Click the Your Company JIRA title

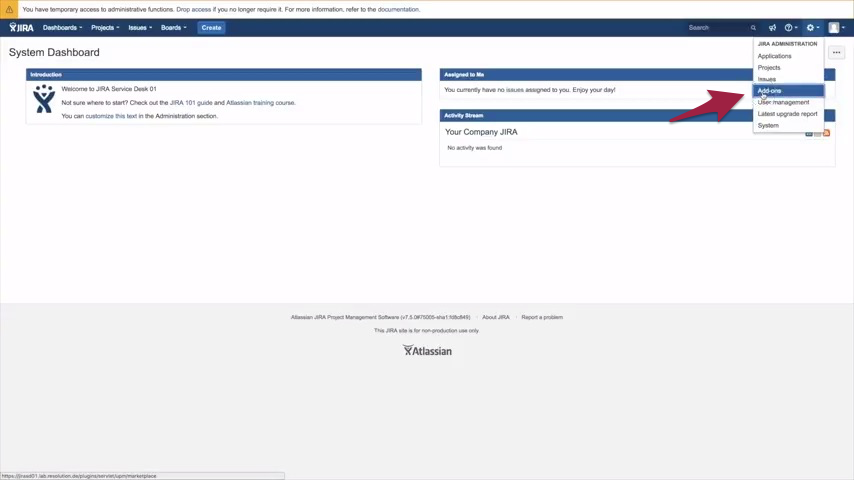[x=481, y=132]
